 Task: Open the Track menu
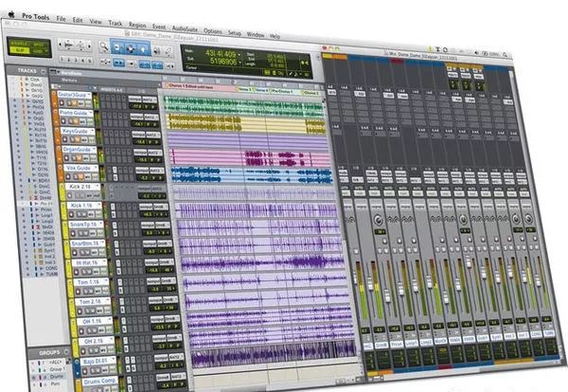(115, 23)
